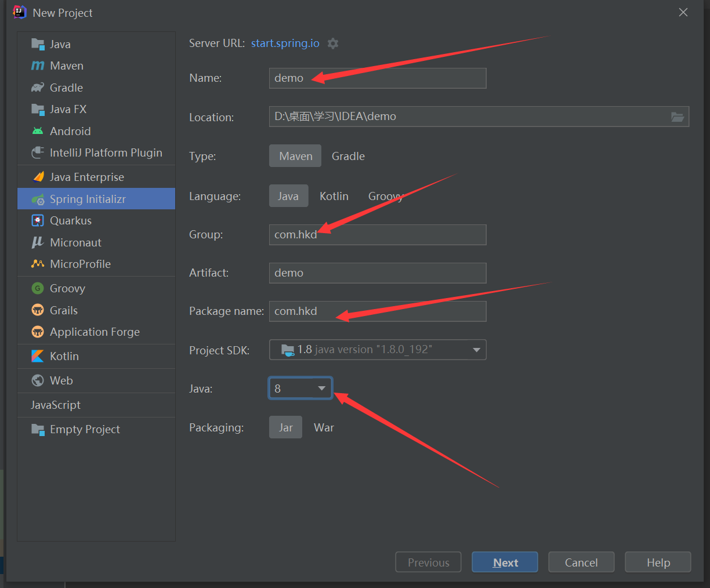Click the Java FX folder icon
Viewport: 710px width, 588px height.
[x=38, y=109]
